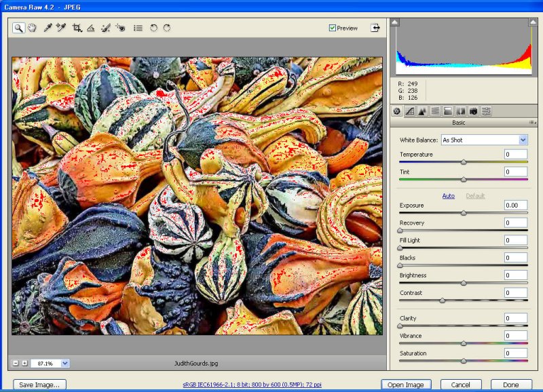
Task: Open workflow options link at the bottom
Action: point(252,385)
